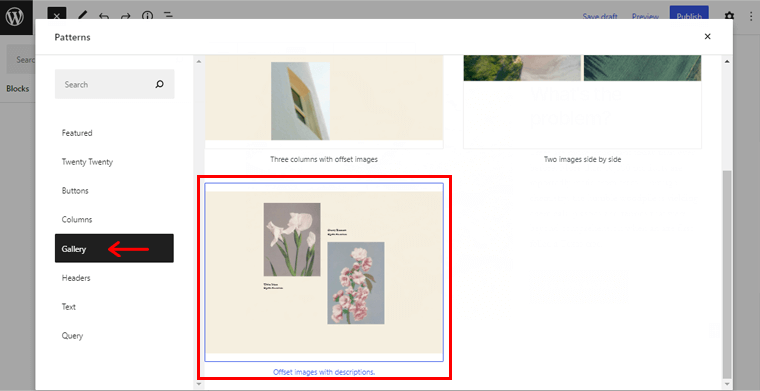Click the redo arrow in toolbar

click(126, 16)
